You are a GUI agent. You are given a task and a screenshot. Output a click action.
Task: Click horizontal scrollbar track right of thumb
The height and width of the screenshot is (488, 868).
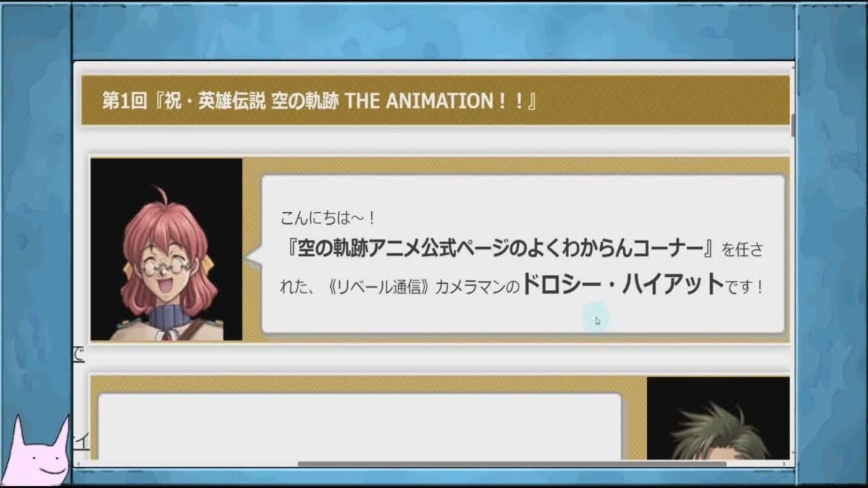[754, 464]
